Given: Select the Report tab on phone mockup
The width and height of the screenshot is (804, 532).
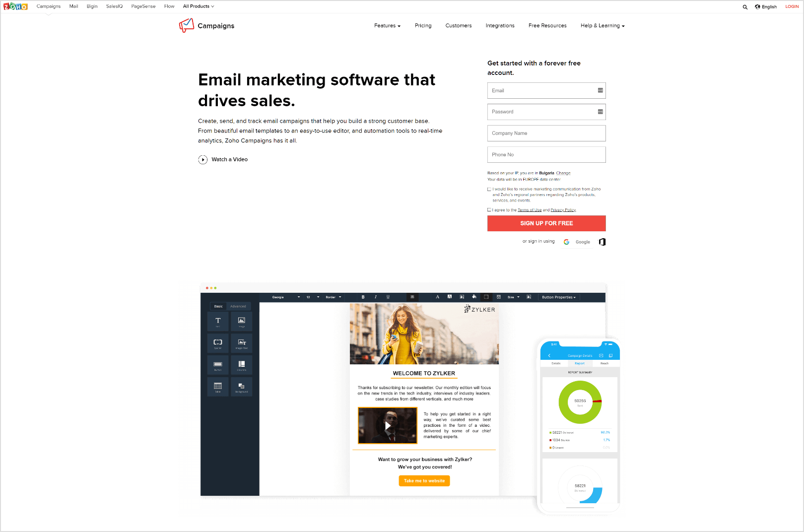Looking at the screenshot, I should 580,364.
